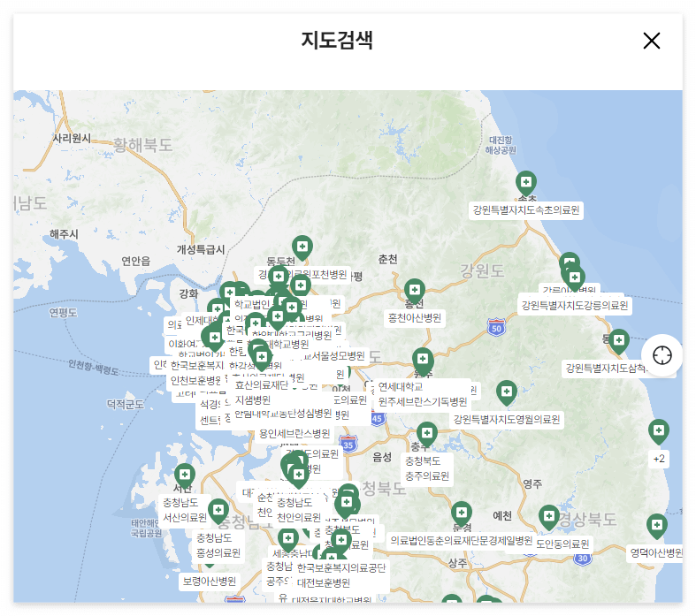696x616 pixels.
Task: Click the 삼척 hospital marker pin
Action: [619, 342]
